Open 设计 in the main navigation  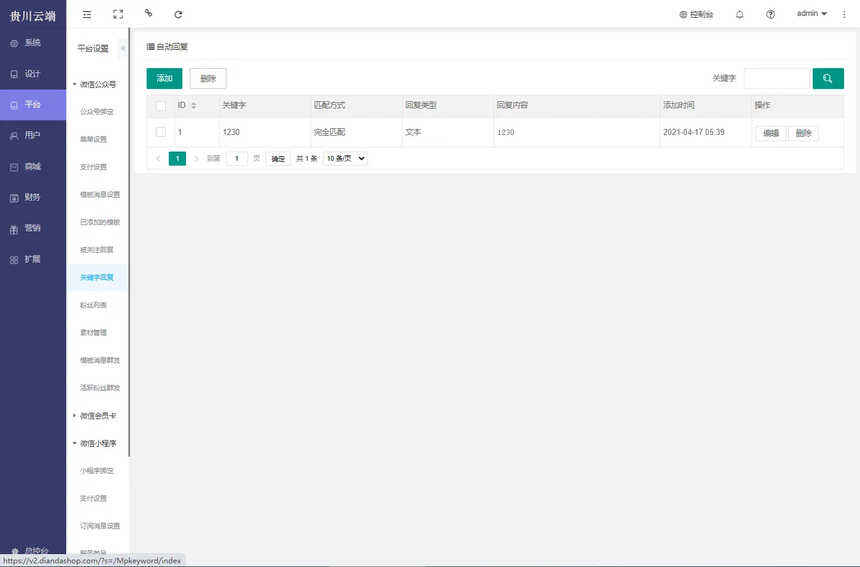coord(33,73)
